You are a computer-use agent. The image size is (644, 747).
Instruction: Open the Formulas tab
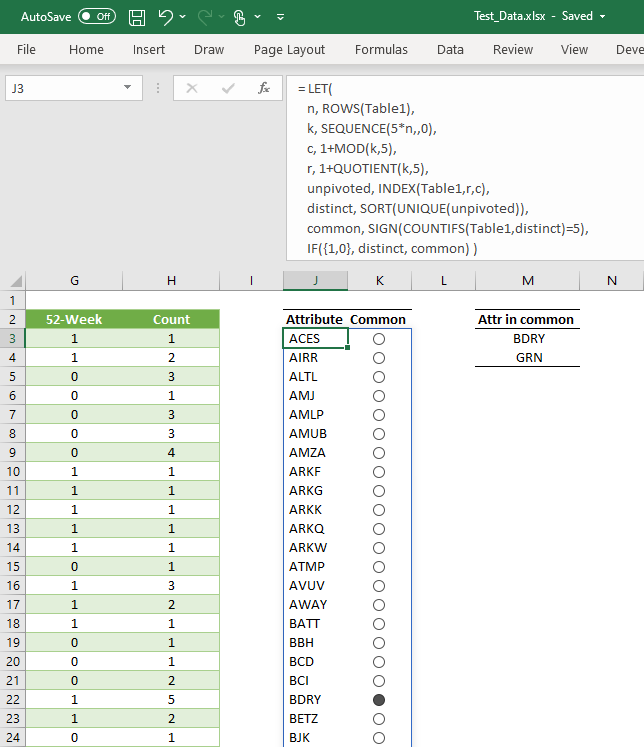(381, 50)
